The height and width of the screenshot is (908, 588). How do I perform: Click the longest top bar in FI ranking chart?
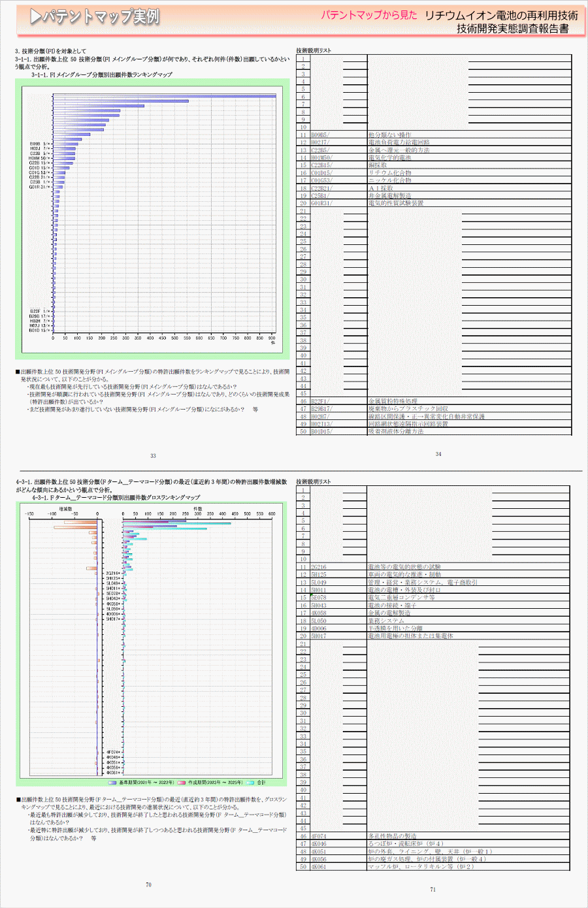click(x=163, y=95)
